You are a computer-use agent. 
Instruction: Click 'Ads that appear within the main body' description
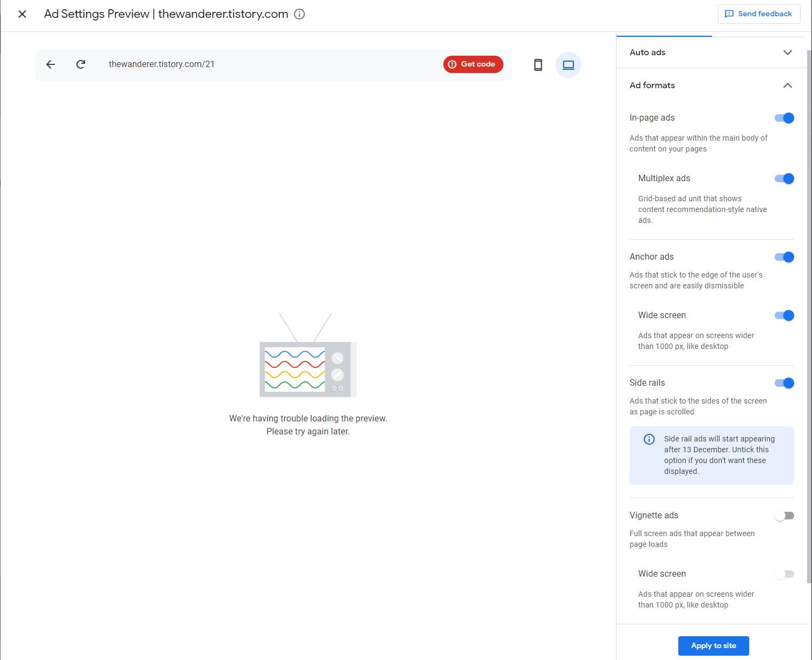click(698, 143)
